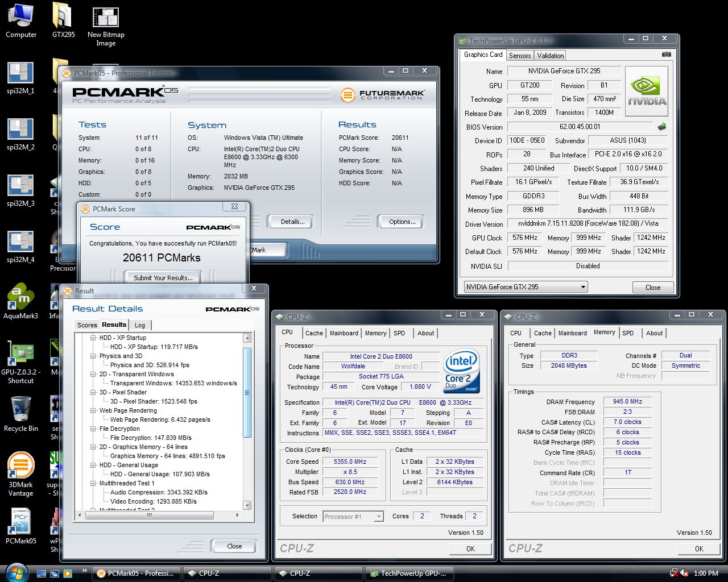Open spi32M_1 desktop icon

21,78
